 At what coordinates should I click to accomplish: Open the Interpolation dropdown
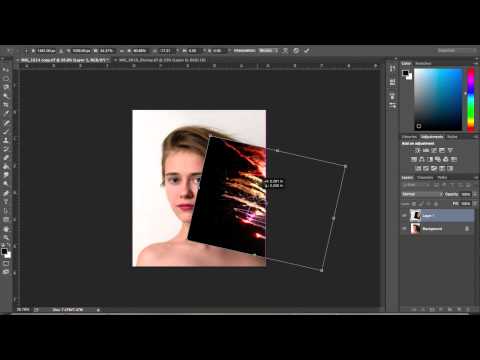pos(268,51)
